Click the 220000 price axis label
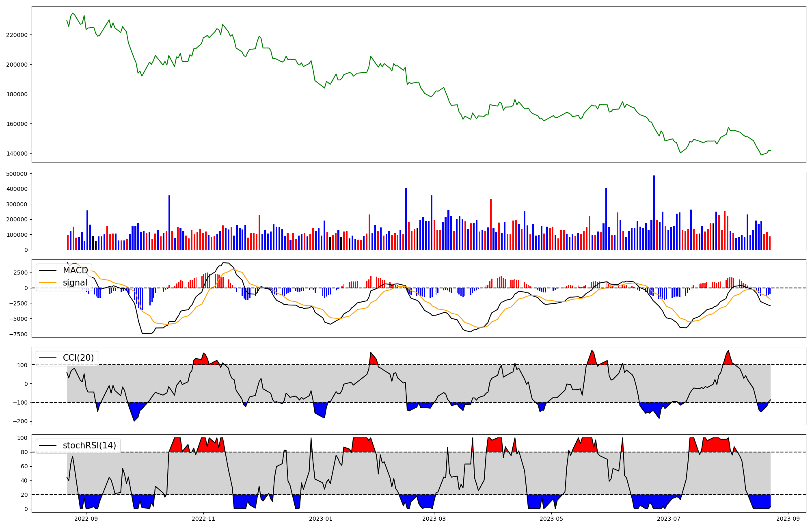 click(x=17, y=35)
